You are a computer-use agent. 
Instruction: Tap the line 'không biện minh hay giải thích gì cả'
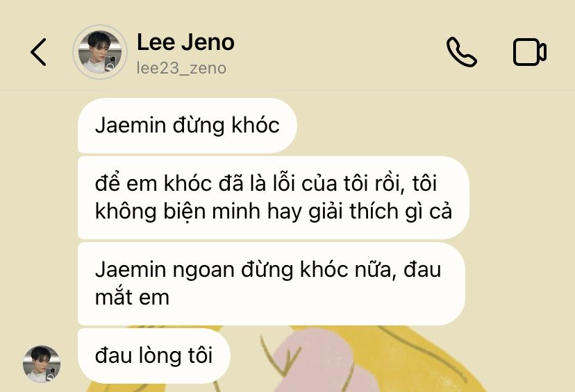click(x=274, y=212)
